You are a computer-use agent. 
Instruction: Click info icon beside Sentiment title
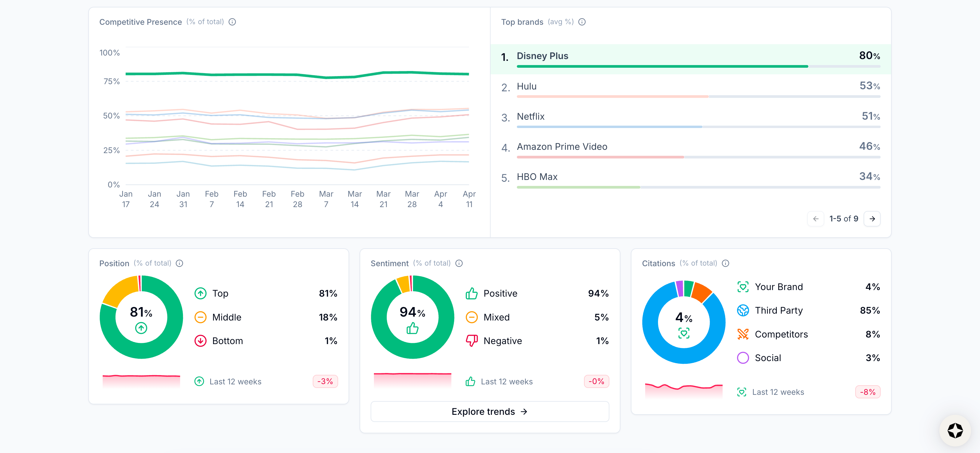click(x=459, y=263)
